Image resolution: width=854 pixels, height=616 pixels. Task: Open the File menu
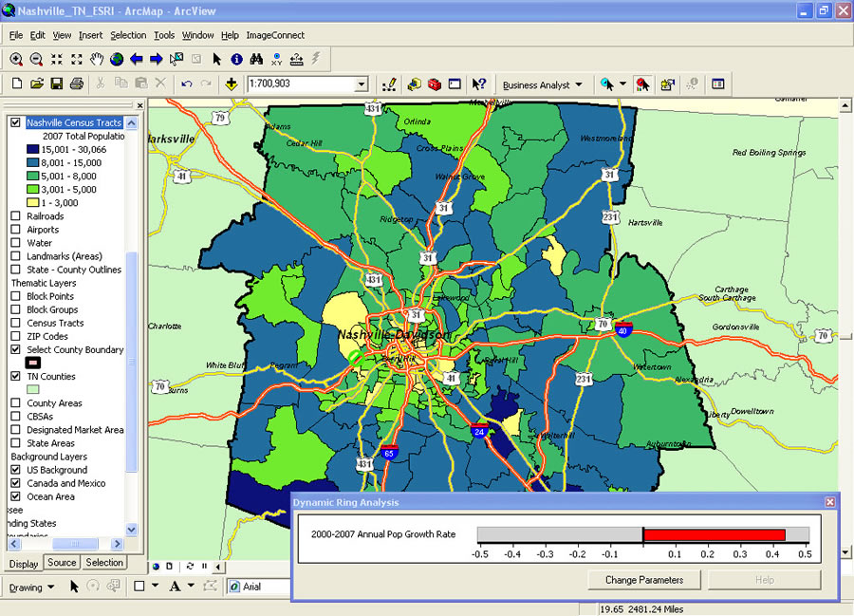pos(16,35)
